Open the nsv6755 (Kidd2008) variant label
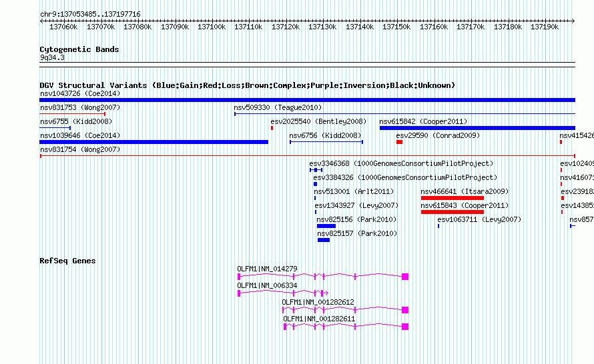The width and height of the screenshot is (594, 364). 76,121
